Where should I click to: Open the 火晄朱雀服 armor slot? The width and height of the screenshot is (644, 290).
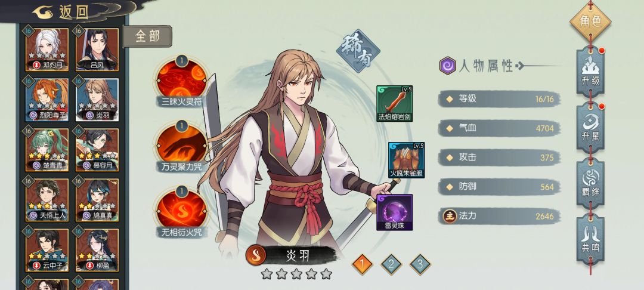406,160
